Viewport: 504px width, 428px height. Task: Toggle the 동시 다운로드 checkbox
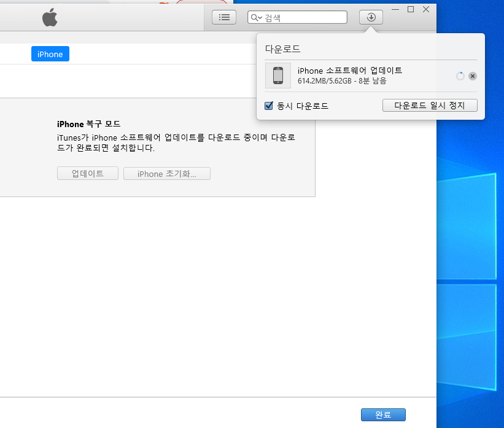click(269, 106)
